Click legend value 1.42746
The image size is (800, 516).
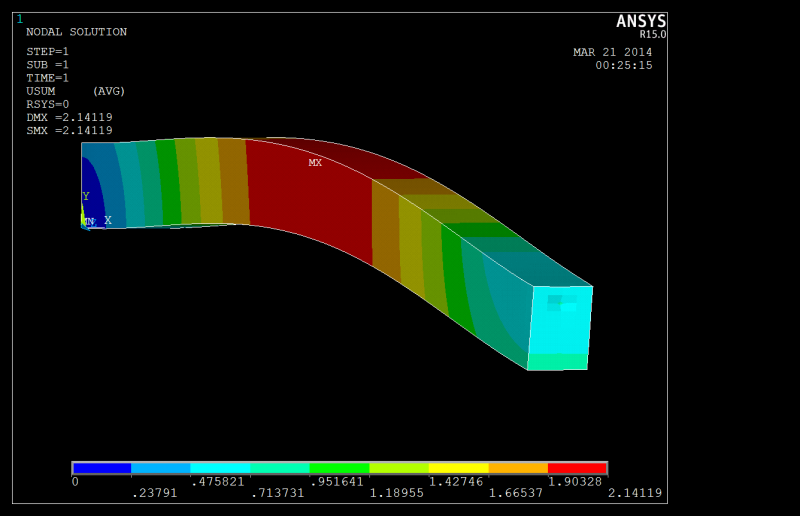(x=456, y=482)
